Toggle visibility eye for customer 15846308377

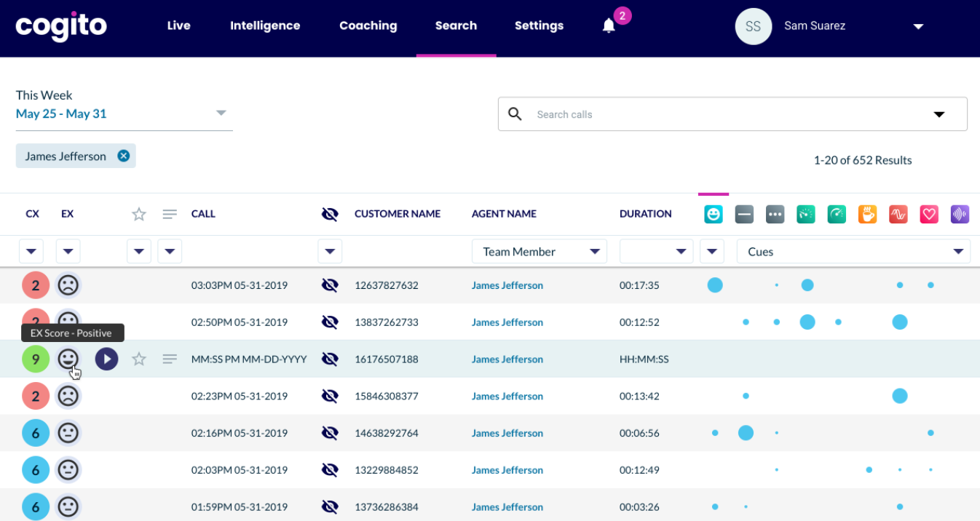(x=330, y=396)
